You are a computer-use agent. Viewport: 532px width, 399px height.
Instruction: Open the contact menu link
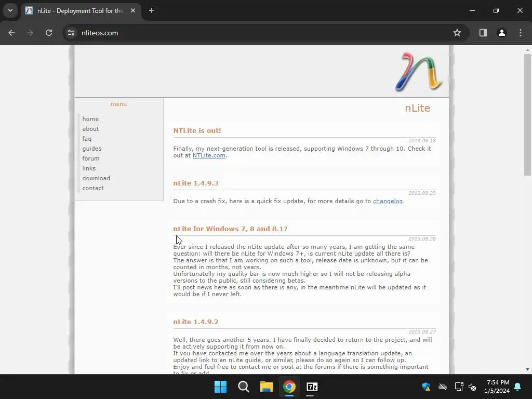coord(93,188)
